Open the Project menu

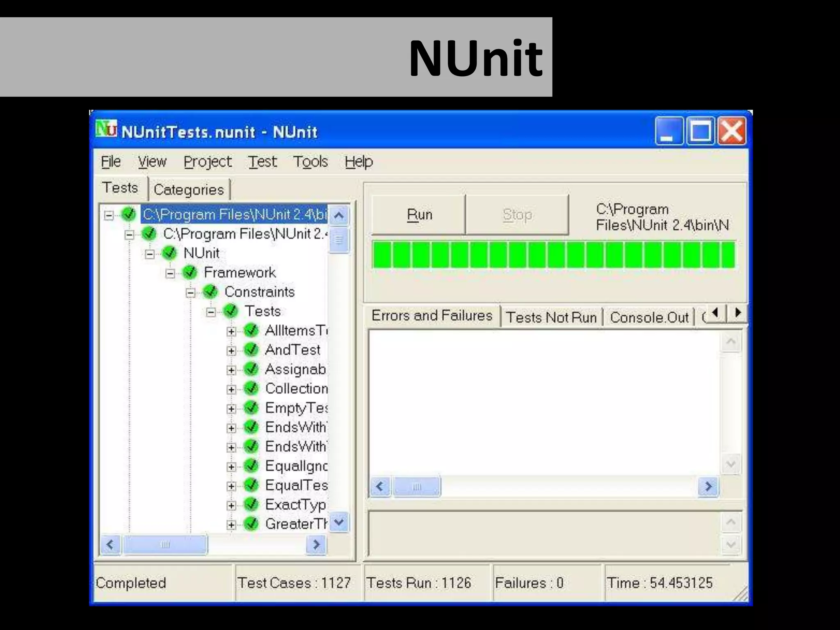click(x=208, y=162)
